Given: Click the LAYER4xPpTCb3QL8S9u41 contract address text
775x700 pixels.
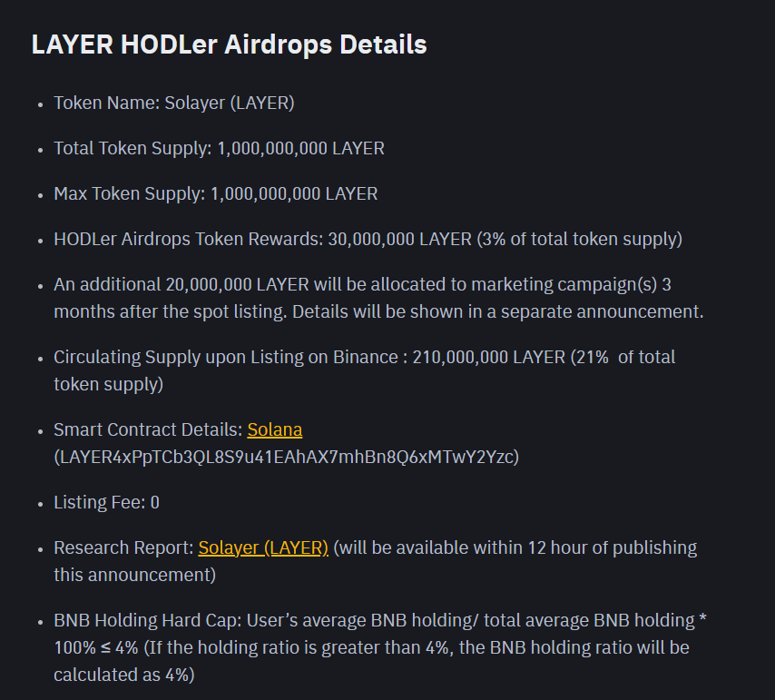Looking at the screenshot, I should (x=286, y=457).
